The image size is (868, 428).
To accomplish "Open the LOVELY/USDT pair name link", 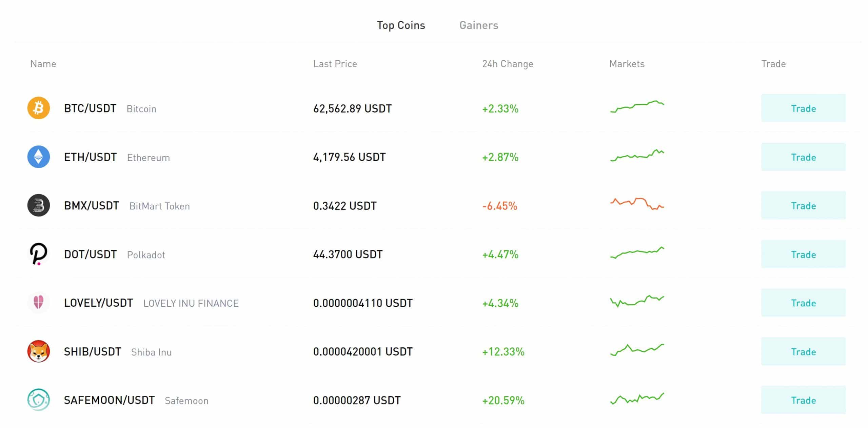I will click(98, 303).
